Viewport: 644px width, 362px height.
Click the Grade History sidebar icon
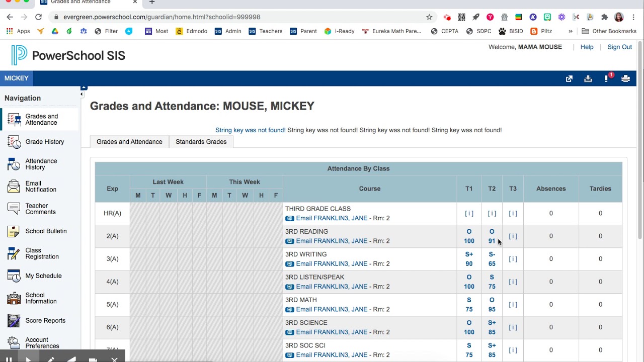click(14, 142)
